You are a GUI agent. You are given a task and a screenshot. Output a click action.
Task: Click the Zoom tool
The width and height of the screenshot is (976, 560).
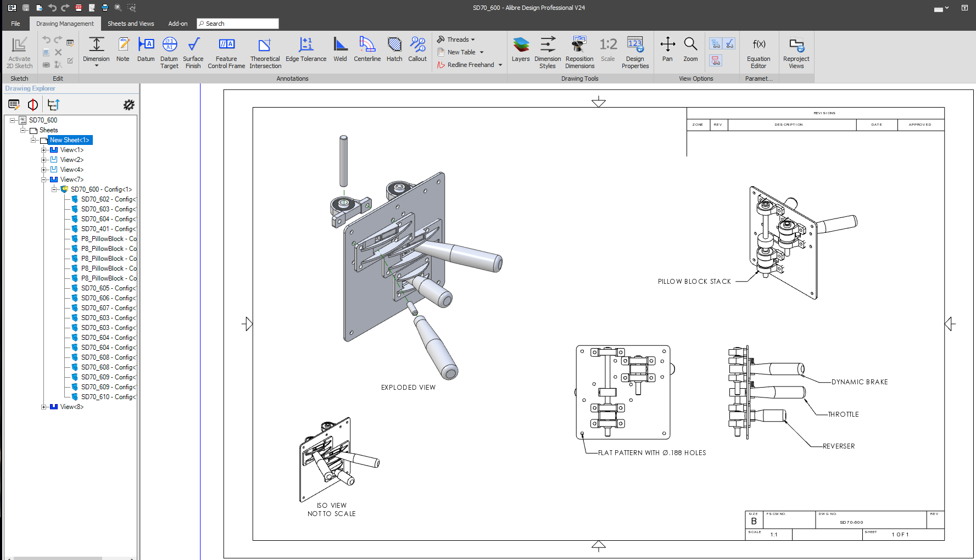click(690, 49)
